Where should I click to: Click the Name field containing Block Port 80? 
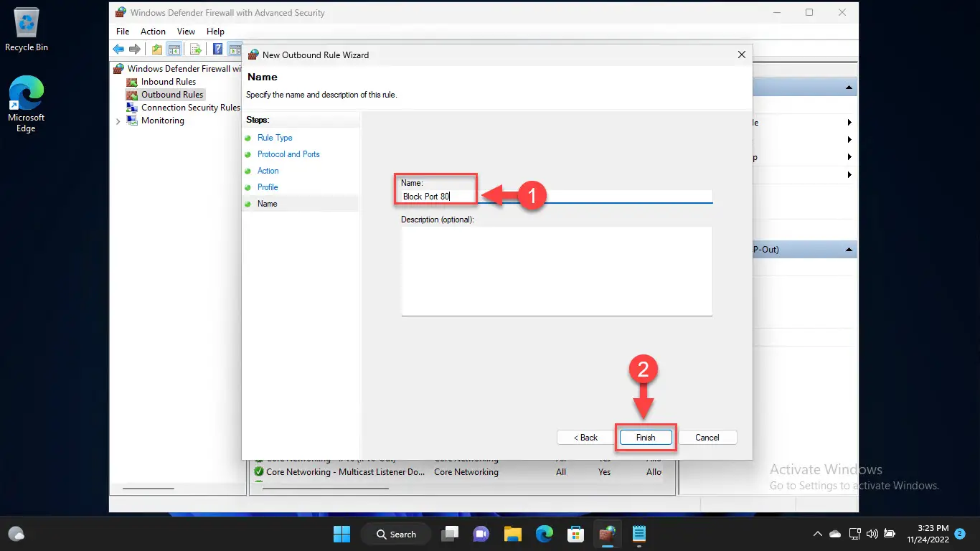click(x=557, y=197)
